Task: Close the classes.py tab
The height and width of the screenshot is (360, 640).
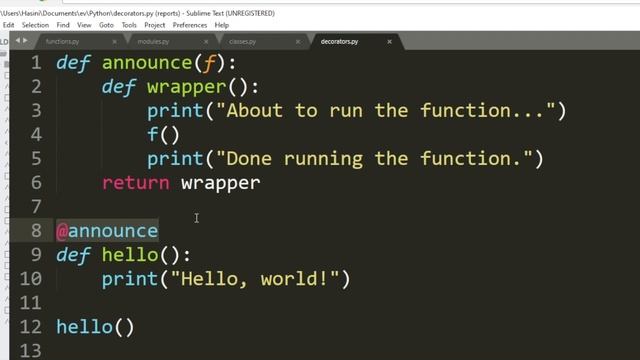Action: click(298, 42)
